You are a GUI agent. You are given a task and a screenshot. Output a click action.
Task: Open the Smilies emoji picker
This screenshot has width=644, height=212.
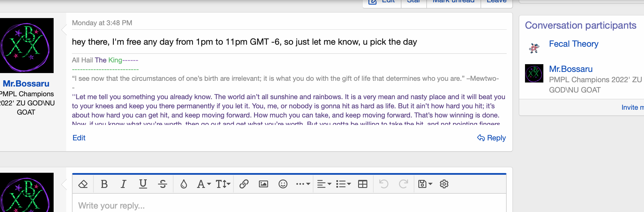click(x=283, y=184)
